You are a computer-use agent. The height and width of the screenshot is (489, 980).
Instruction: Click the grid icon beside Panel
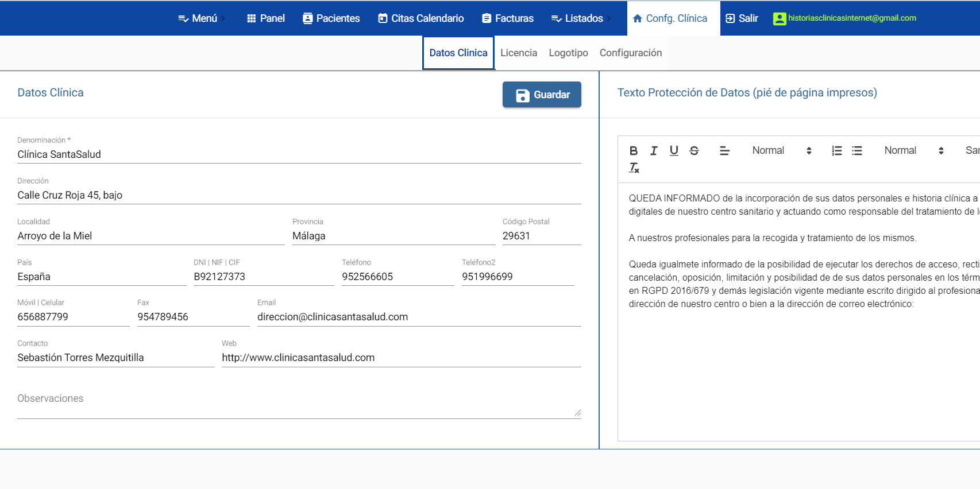(251, 18)
